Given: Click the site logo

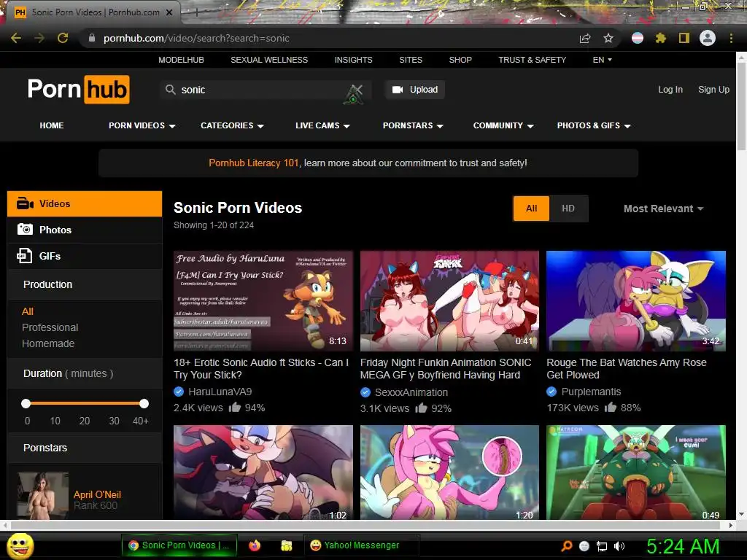Looking at the screenshot, I should 79,89.
